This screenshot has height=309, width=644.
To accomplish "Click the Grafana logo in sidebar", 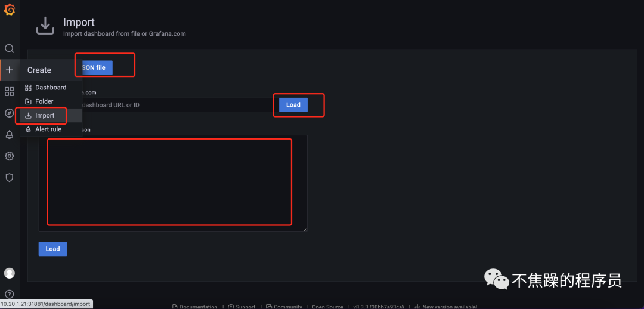I will [9, 8].
